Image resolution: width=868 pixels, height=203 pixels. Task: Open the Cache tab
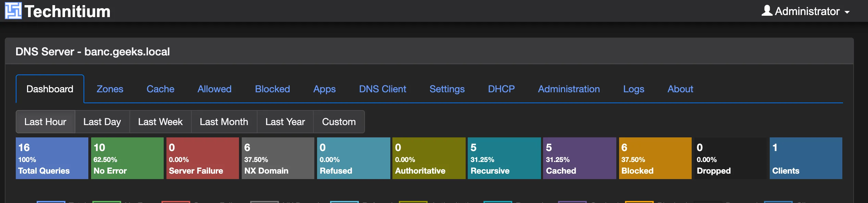tap(160, 89)
